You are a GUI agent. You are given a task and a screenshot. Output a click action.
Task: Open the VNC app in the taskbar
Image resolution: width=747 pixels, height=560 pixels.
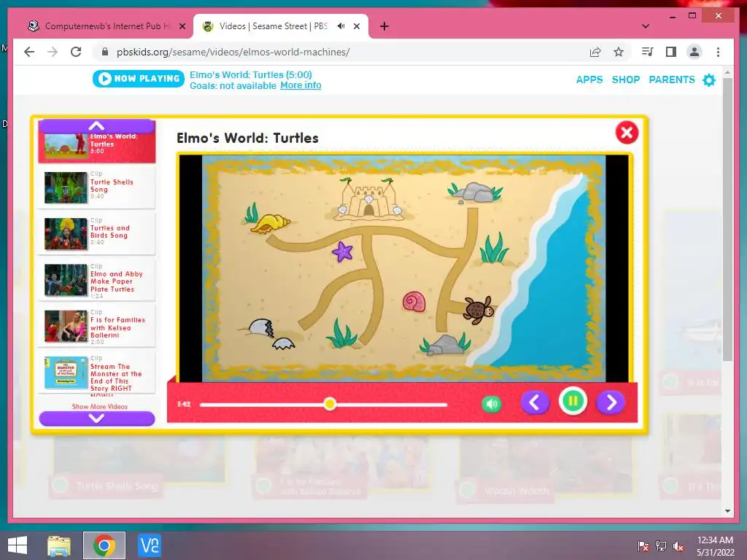click(149, 545)
